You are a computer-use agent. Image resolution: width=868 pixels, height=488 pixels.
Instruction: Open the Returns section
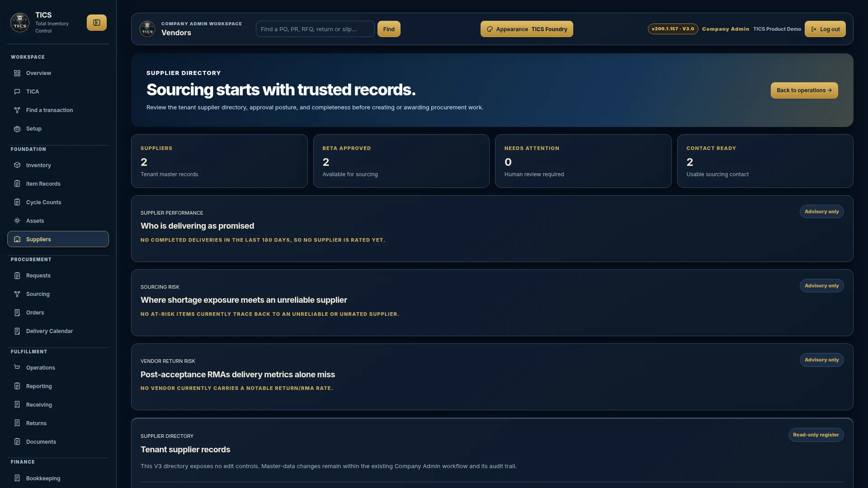pos(58,423)
